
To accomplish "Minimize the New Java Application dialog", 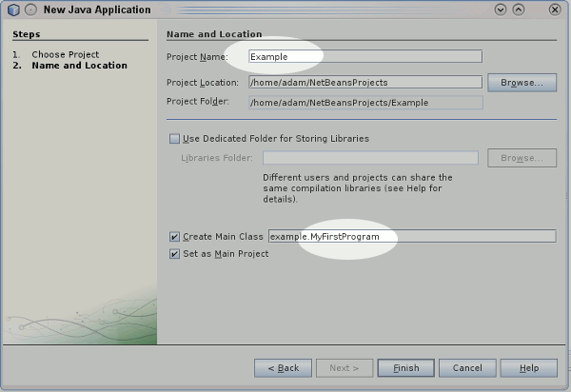I will [501, 10].
